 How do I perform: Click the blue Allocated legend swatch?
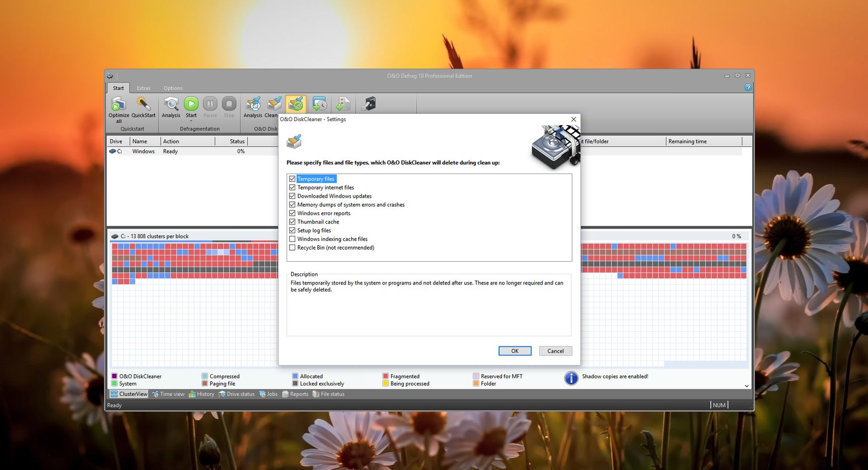(x=295, y=376)
